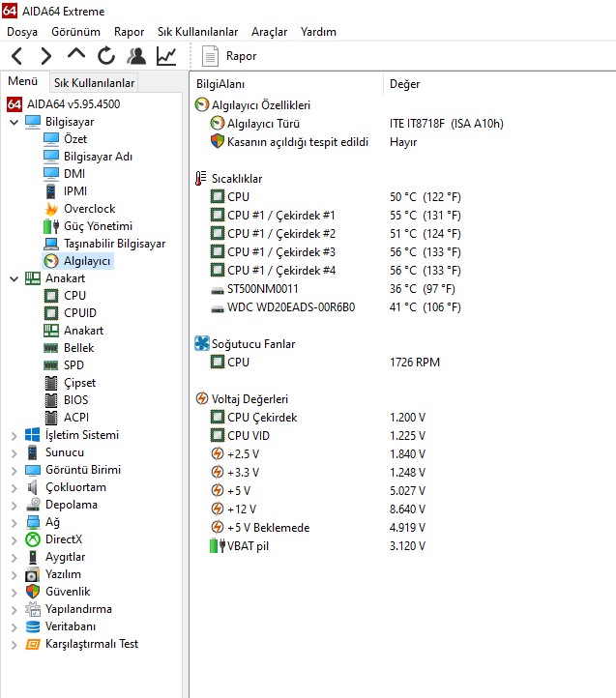This screenshot has height=698, width=616.
Task: Click the Forward navigation arrow in toolbar
Action: pos(45,56)
